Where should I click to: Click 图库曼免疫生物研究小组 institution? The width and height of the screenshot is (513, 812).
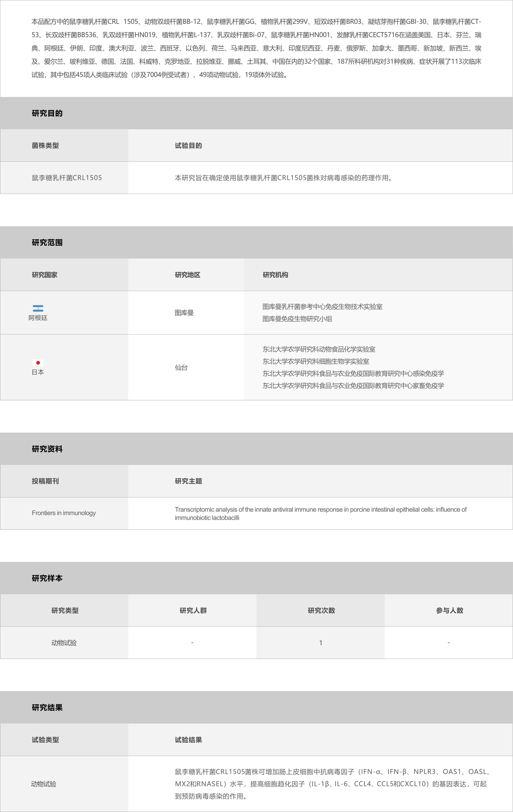point(297,319)
